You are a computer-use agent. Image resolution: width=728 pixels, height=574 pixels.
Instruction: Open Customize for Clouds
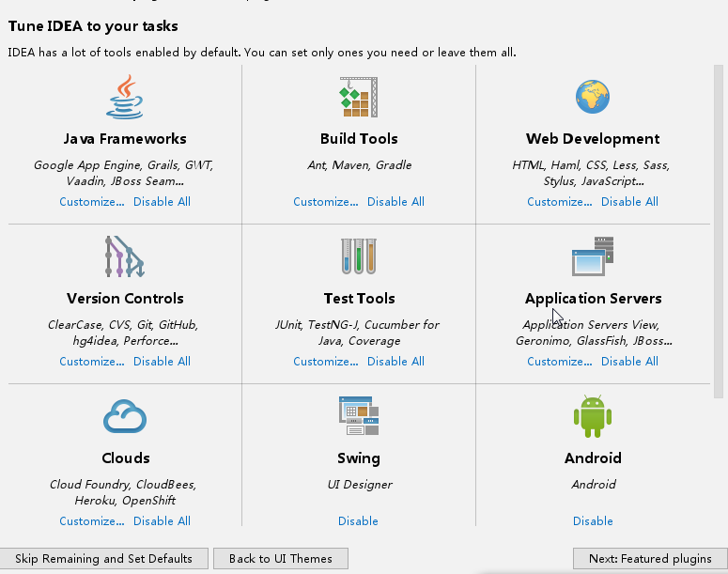[91, 521]
